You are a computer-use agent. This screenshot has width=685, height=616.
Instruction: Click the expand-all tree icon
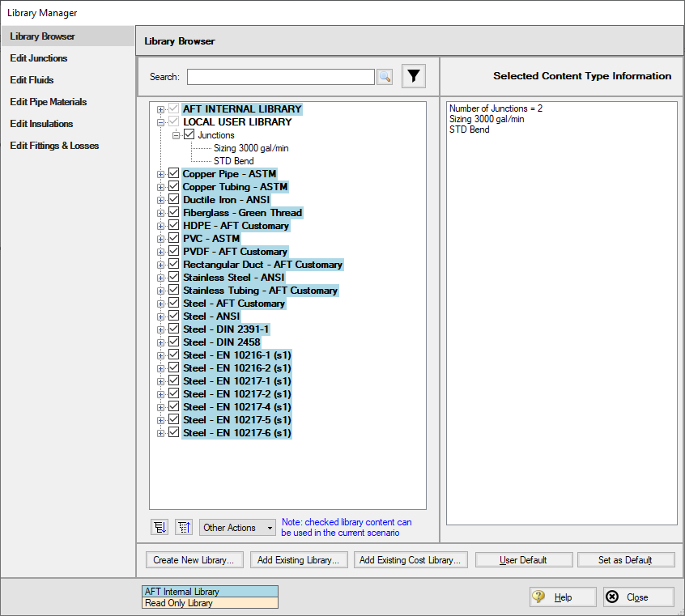(x=159, y=527)
